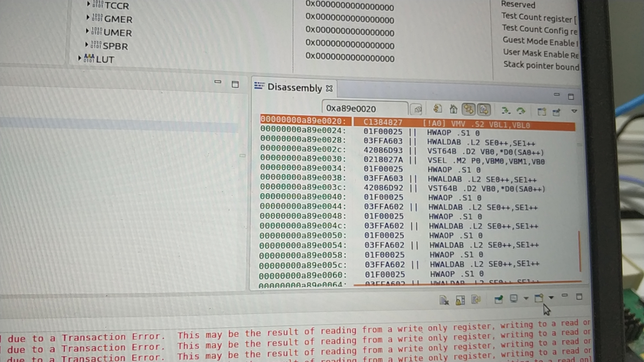Toggle Scroll Lock in the console toolbar
The height and width of the screenshot is (362, 644).
coord(460,300)
